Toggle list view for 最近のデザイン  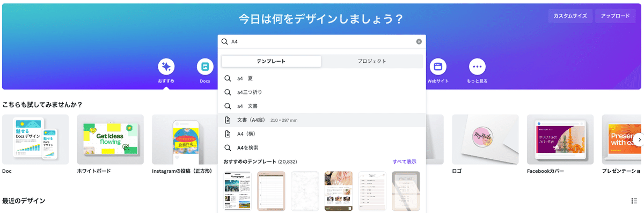tap(634, 201)
